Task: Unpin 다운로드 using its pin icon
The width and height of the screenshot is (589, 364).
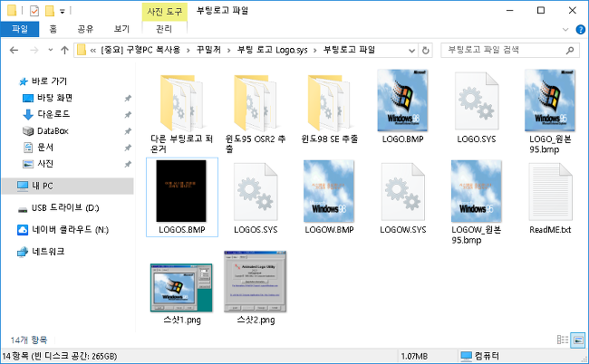Action: [128, 114]
